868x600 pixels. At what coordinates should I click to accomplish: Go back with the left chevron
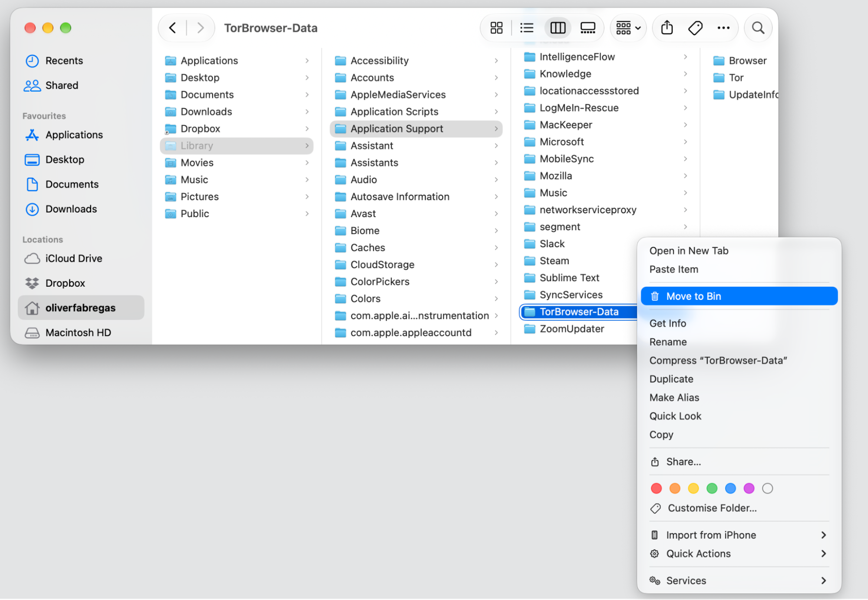[x=172, y=28]
